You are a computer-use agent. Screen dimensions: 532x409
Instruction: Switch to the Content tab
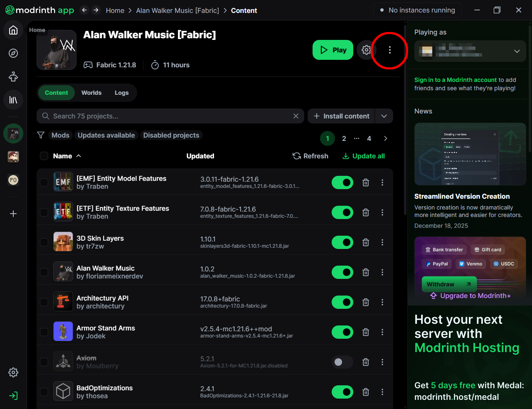pyautogui.click(x=56, y=93)
